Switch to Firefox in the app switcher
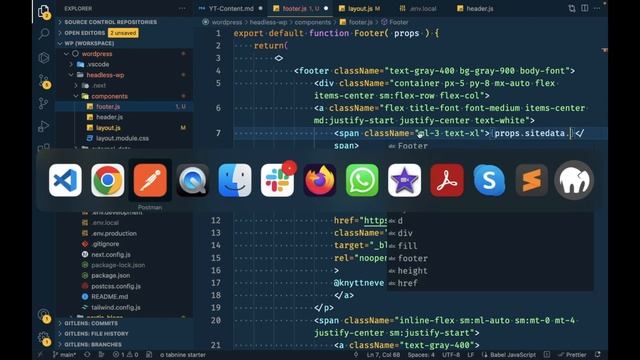The image size is (640, 360). click(x=320, y=180)
